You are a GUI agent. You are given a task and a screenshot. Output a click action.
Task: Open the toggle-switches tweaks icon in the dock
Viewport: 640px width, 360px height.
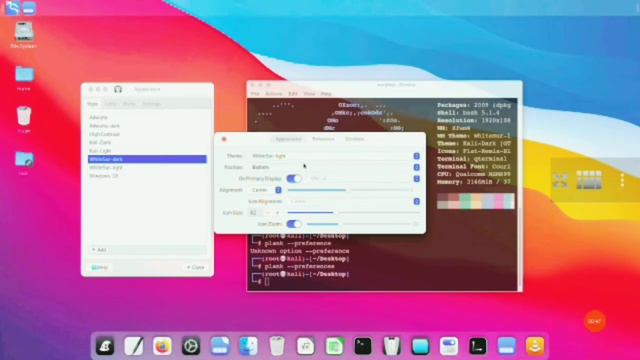[x=449, y=347]
